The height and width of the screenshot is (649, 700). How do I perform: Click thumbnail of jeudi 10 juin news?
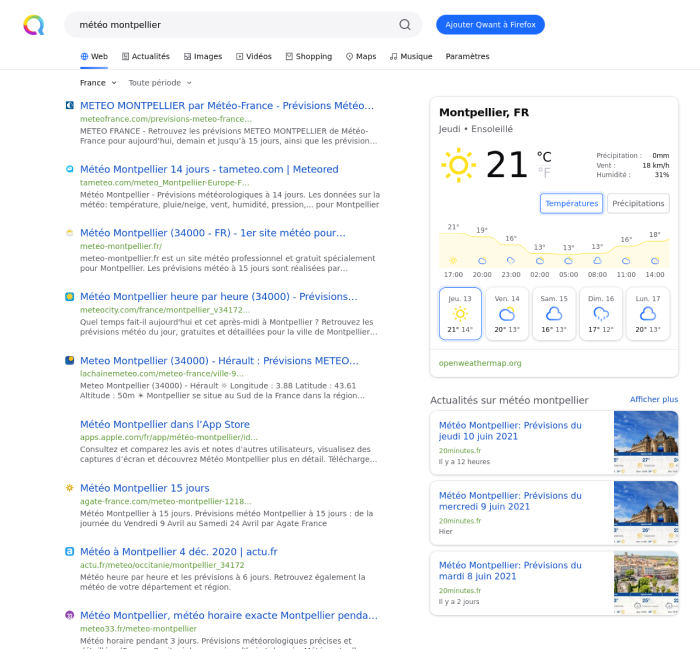646,442
